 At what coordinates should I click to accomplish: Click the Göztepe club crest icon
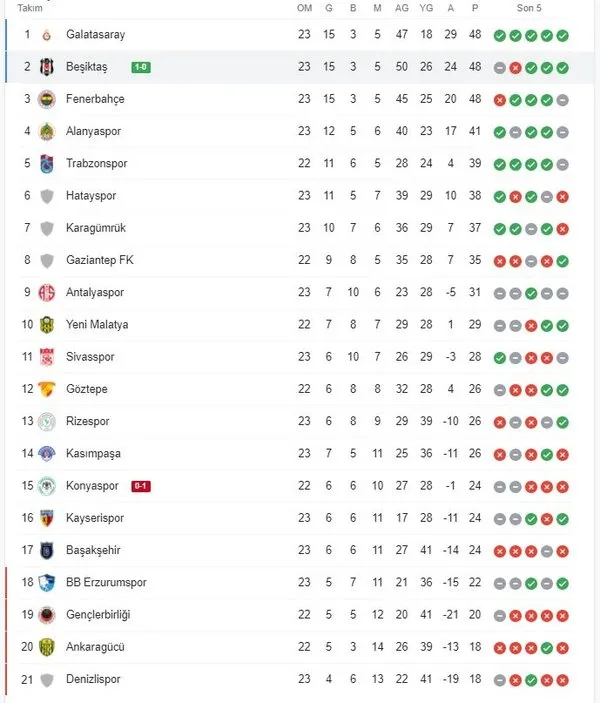coord(46,389)
